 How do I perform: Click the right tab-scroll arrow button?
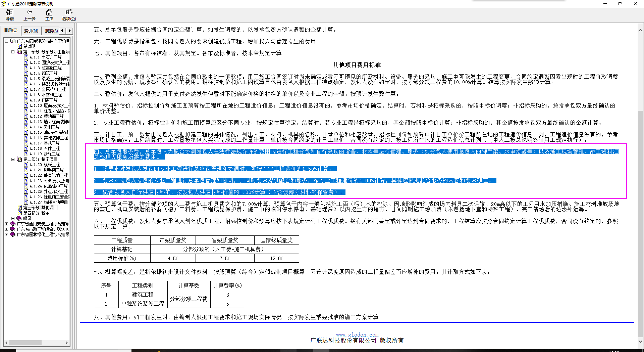click(x=70, y=31)
